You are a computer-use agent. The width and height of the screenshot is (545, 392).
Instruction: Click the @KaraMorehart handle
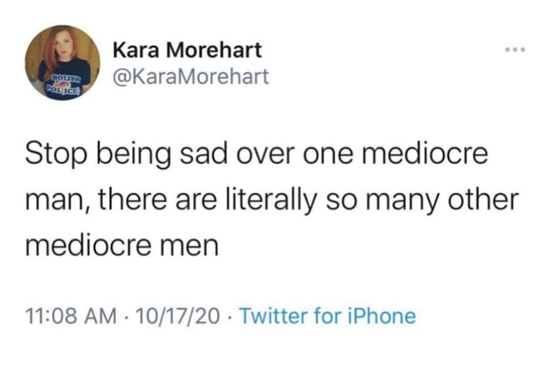[x=191, y=77]
